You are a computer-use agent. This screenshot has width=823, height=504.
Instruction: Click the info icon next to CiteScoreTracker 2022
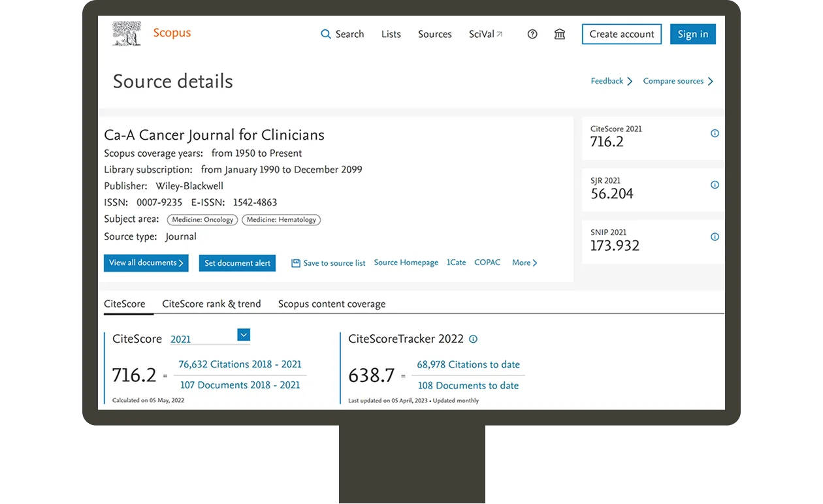[473, 339]
